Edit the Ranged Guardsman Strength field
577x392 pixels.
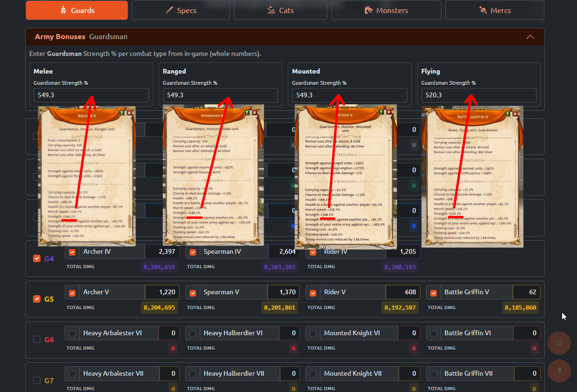[220, 95]
